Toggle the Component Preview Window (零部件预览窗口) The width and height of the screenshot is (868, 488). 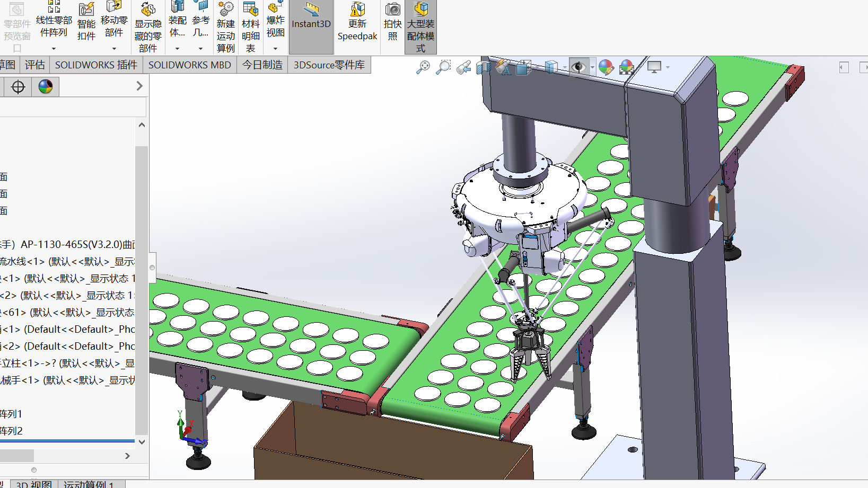tap(17, 28)
